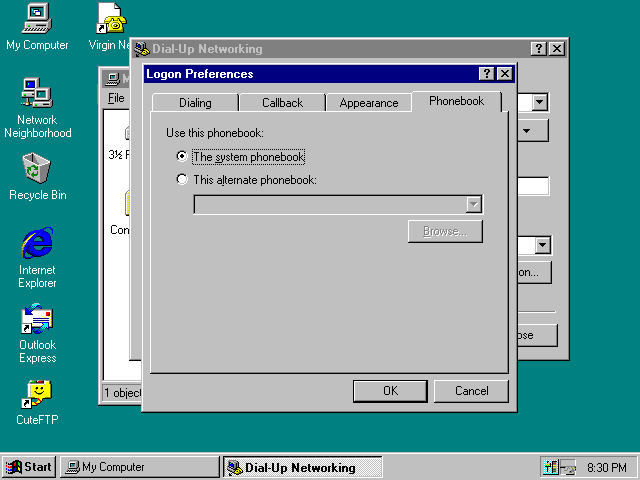Viewport: 640px width, 480px height.
Task: Open the top Dial-Up Networking dropdown arrow
Action: 540,102
